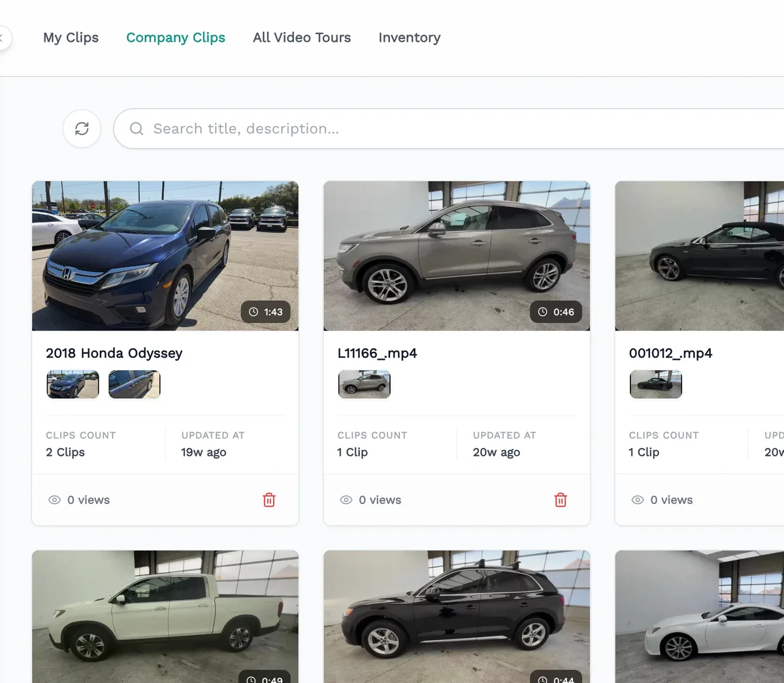Open the Honda Odyssey video cover image

[165, 256]
